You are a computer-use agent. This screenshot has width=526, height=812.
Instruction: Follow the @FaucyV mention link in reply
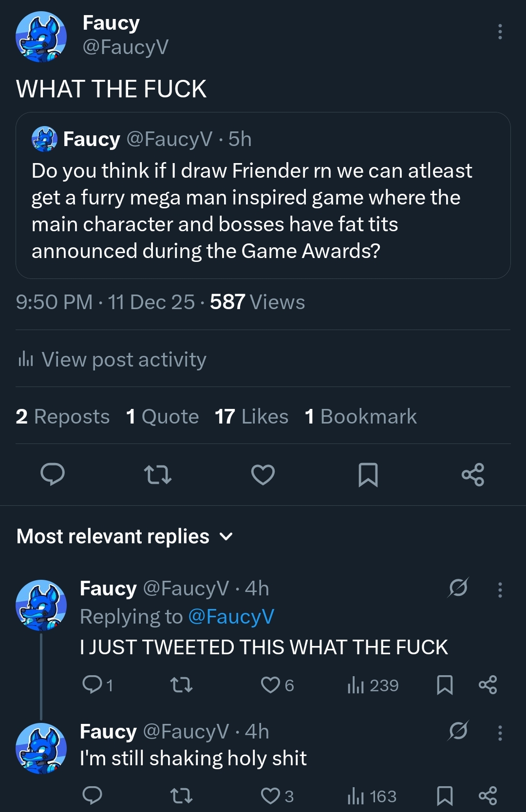tap(231, 617)
